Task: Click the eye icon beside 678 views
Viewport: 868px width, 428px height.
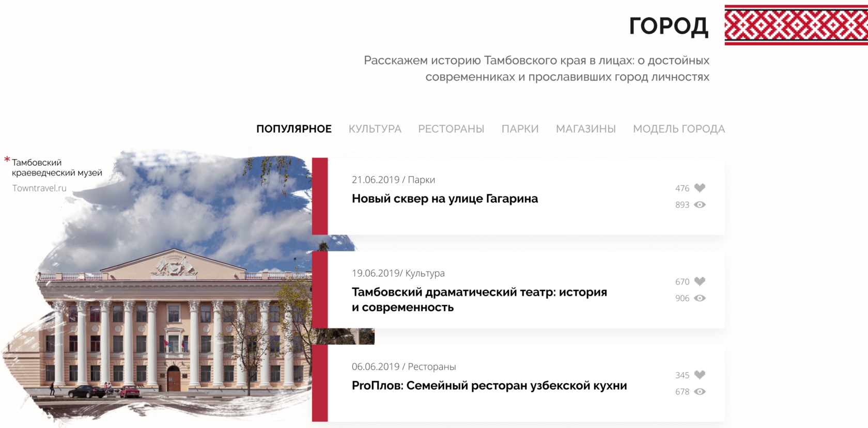Action: [x=700, y=392]
